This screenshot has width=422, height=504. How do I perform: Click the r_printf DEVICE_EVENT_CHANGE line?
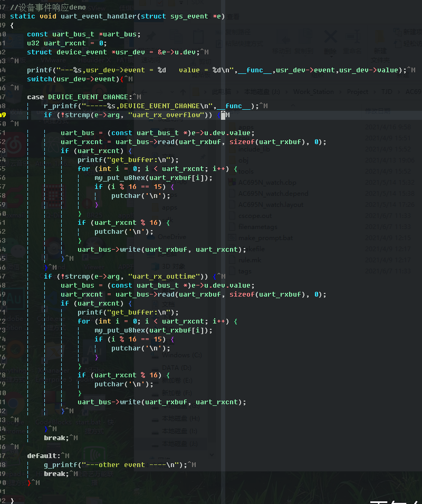[x=151, y=106]
